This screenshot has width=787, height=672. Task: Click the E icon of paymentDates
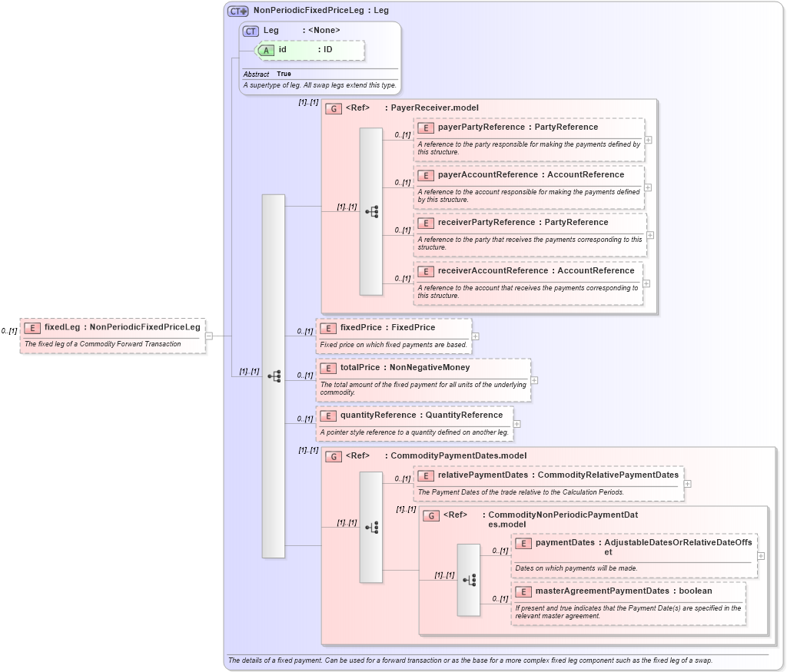pyautogui.click(x=523, y=544)
